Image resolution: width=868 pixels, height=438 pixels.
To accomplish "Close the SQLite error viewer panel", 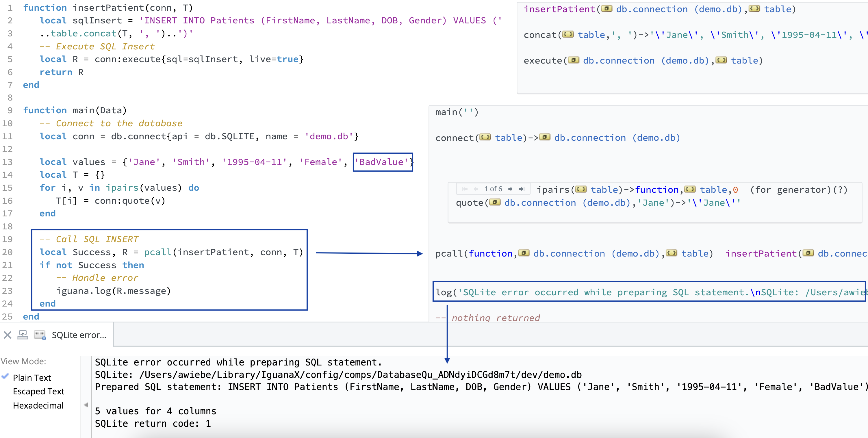I will pos(8,335).
